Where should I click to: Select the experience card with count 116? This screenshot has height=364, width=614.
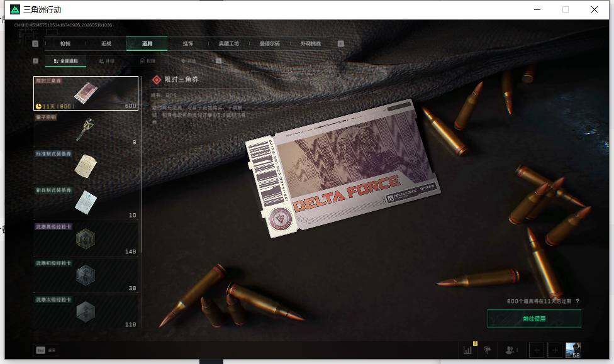(86, 312)
